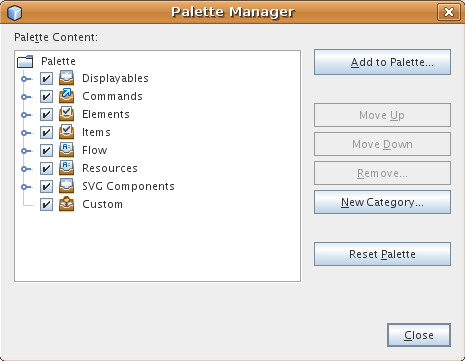Image resolution: width=465 pixels, height=361 pixels.
Task: Select the Items tree item label
Action: pyautogui.click(x=96, y=132)
